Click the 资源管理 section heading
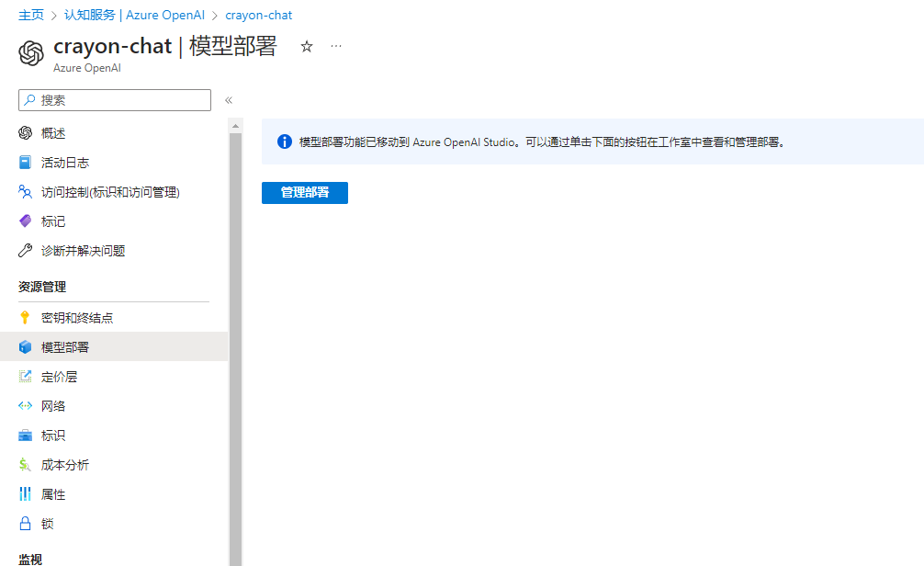Image resolution: width=924 pixels, height=566 pixels. [42, 287]
